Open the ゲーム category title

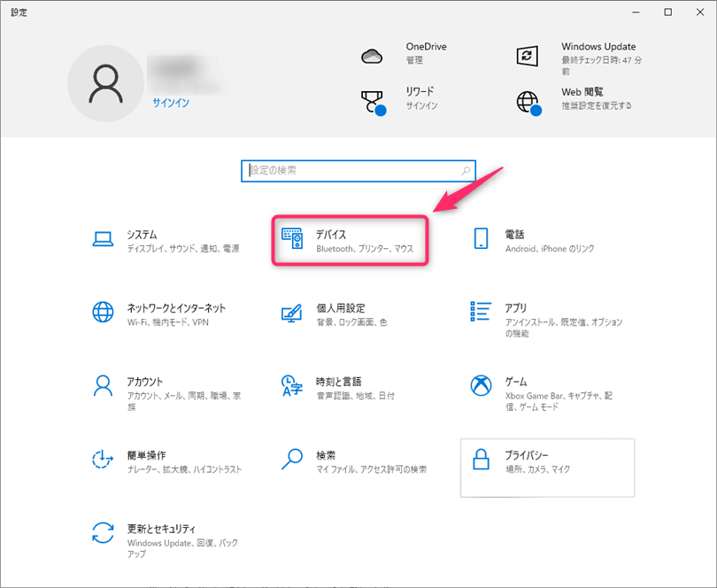click(516, 382)
